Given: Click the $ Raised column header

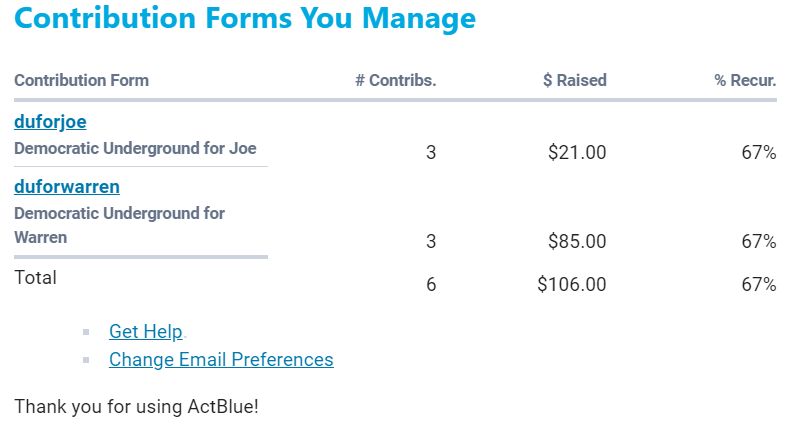Looking at the screenshot, I should point(574,81).
